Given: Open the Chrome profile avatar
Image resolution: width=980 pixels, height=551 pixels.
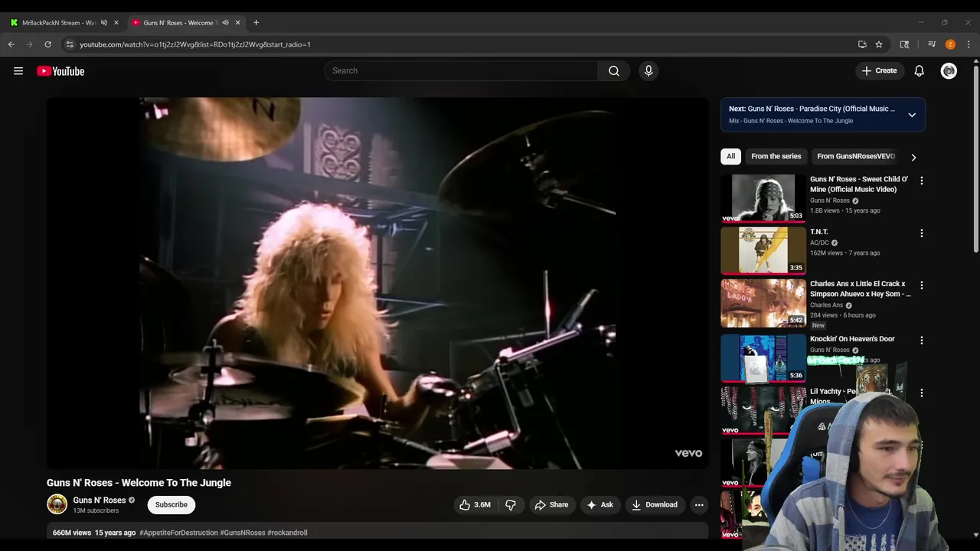Looking at the screenshot, I should coord(950,44).
